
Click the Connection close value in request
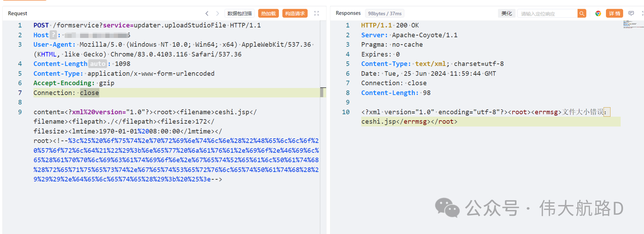[x=90, y=93]
